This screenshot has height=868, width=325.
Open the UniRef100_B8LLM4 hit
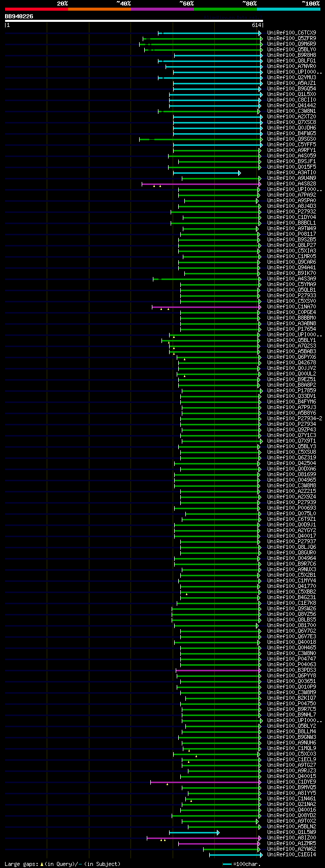click(x=291, y=732)
